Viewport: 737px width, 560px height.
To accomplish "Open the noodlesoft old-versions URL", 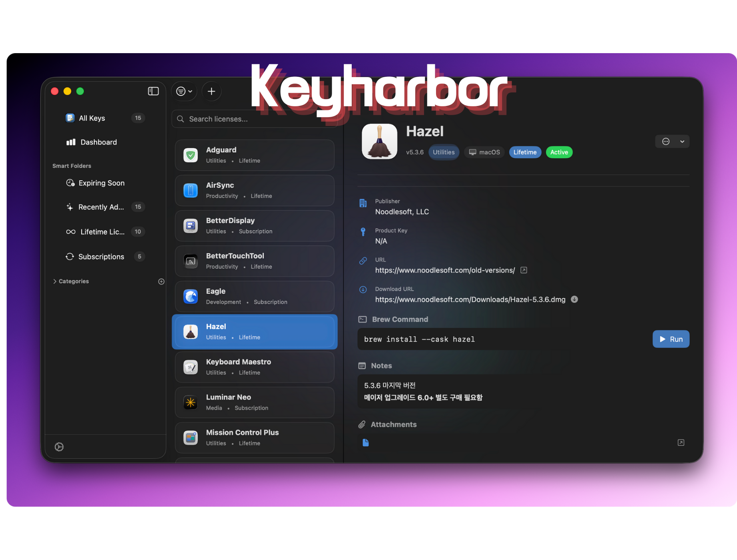I will (445, 270).
